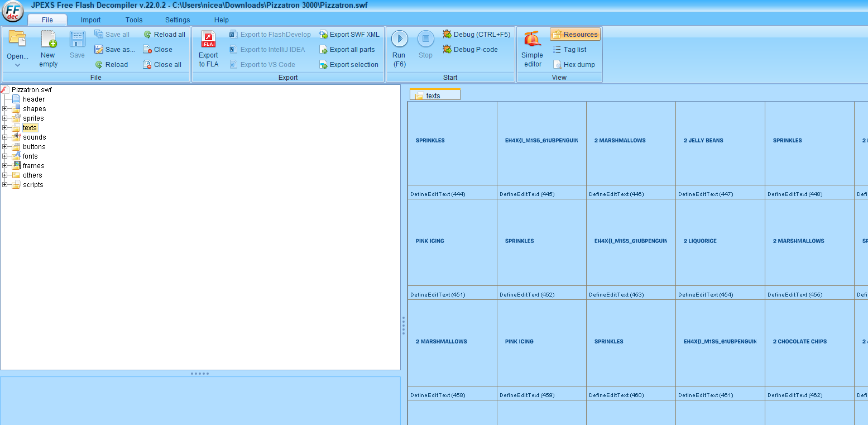Click the Export to FLA icon
Image resolution: width=868 pixels, height=425 pixels.
208,40
